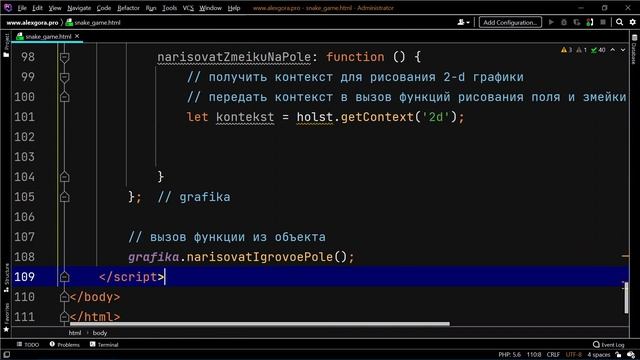The width and height of the screenshot is (640, 360).
Task: Toggle fold marker beside closing body tag
Action: (x=64, y=297)
